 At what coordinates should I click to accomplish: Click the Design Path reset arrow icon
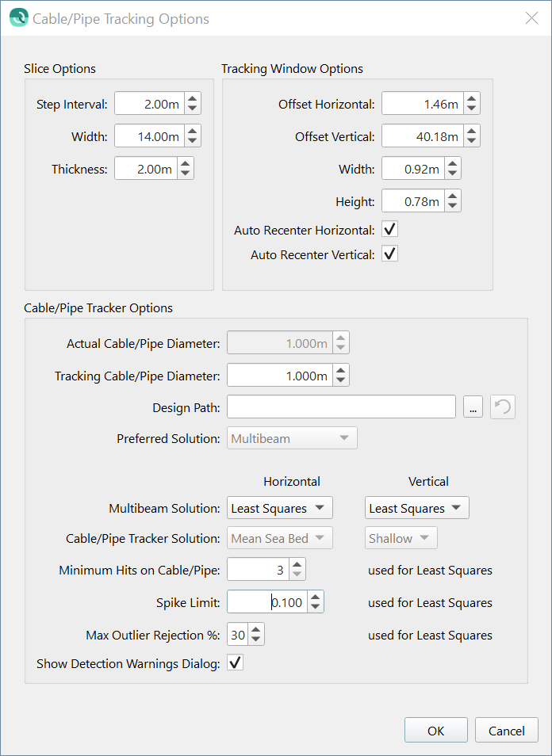pos(503,407)
